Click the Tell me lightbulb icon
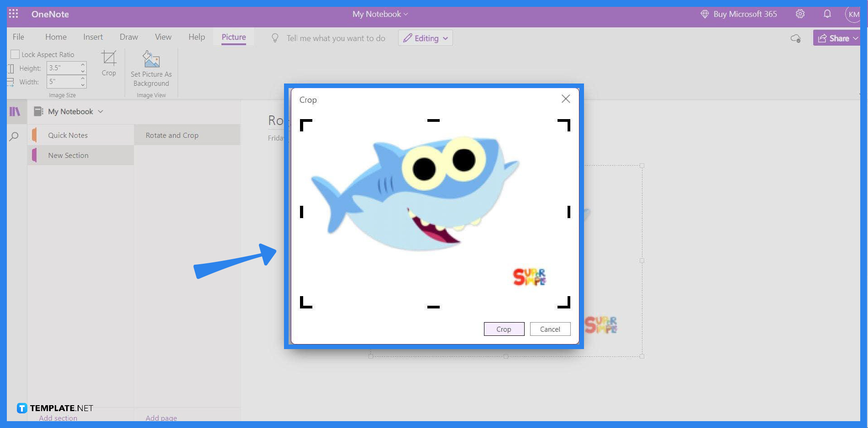The height and width of the screenshot is (428, 868). click(x=274, y=38)
